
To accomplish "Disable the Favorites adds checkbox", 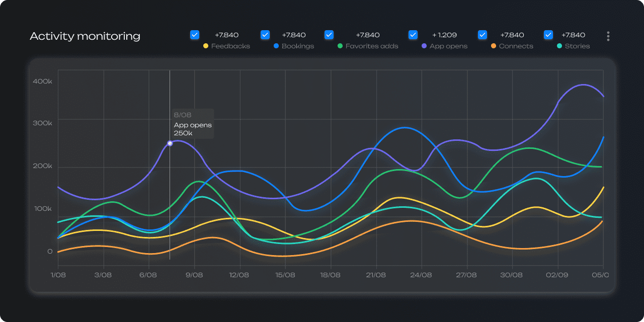I will point(329,35).
